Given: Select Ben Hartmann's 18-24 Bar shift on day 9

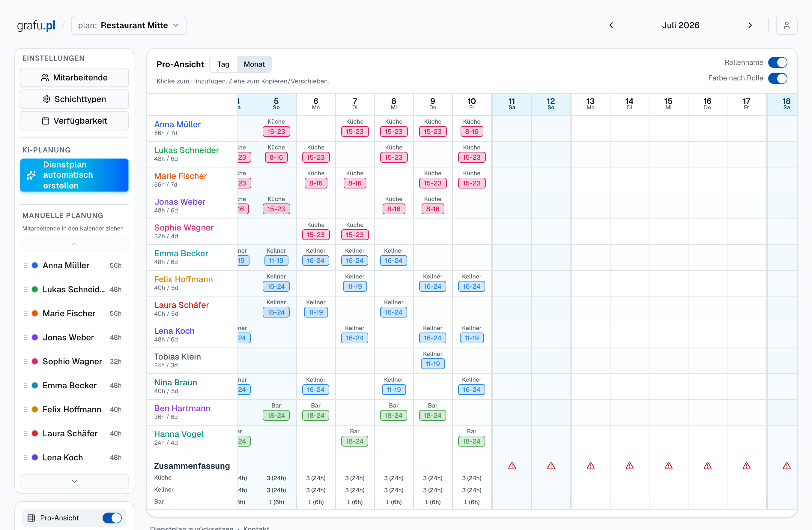Looking at the screenshot, I should [433, 415].
